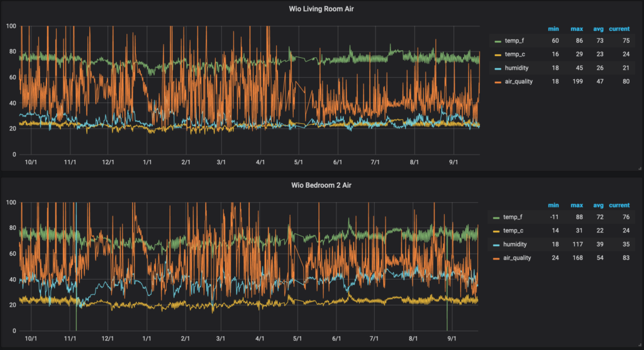Toggle temp_f series label in Bedroom 2 legend
Viewport: 644px width, 350px height.
pos(514,217)
